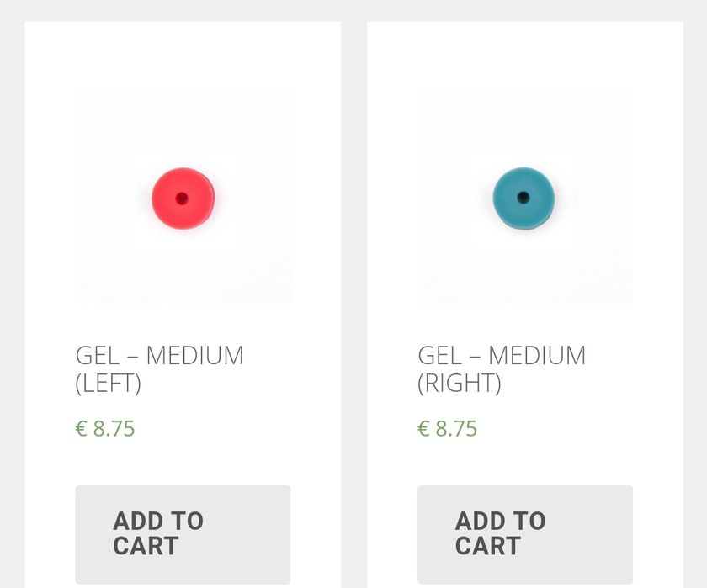Screen dimensions: 707x588
Task: Click the center hole of the red disc
Action: point(182,199)
